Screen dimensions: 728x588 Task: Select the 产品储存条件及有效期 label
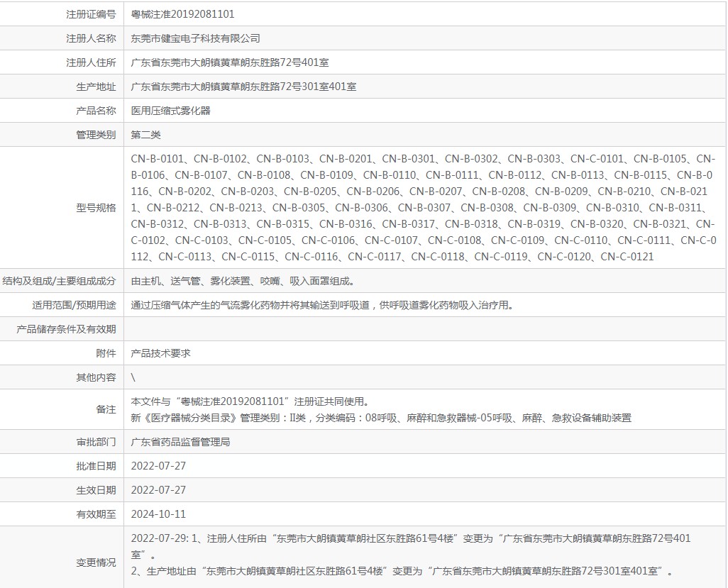[x=66, y=330]
